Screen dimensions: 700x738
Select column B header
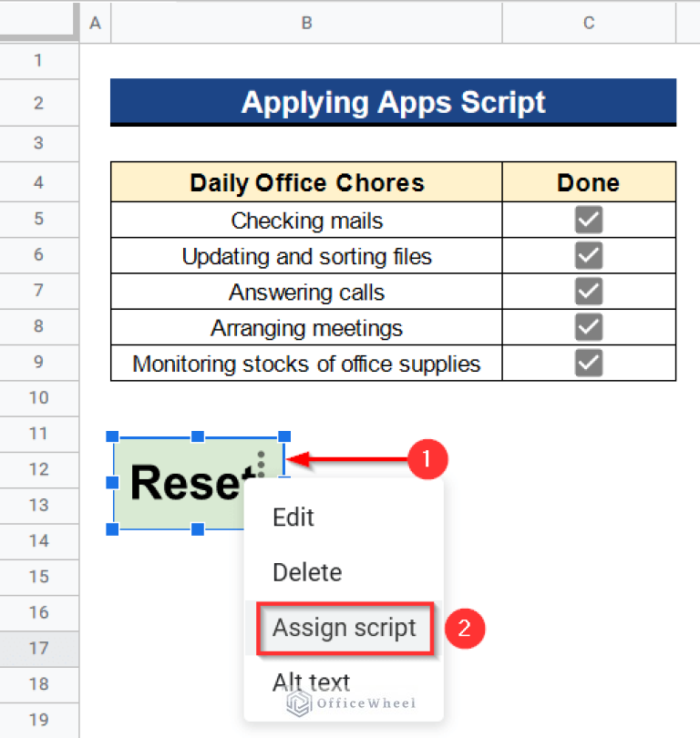(306, 23)
